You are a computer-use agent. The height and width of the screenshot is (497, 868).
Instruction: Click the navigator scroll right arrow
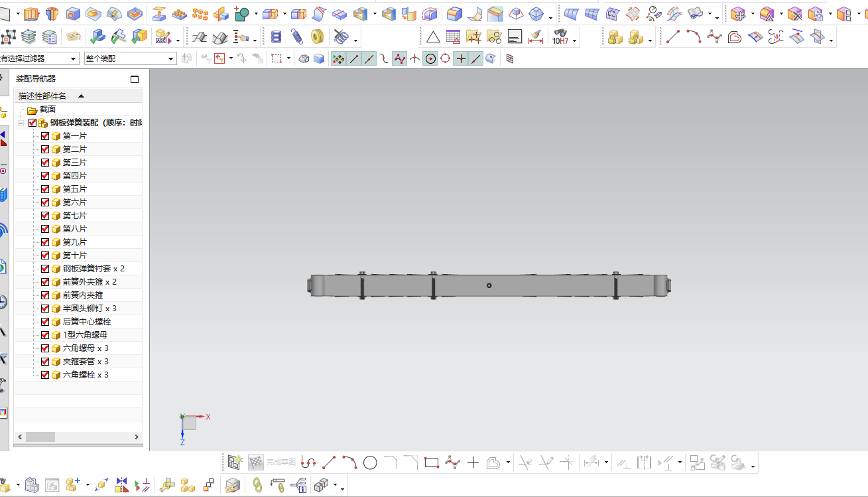coord(137,437)
